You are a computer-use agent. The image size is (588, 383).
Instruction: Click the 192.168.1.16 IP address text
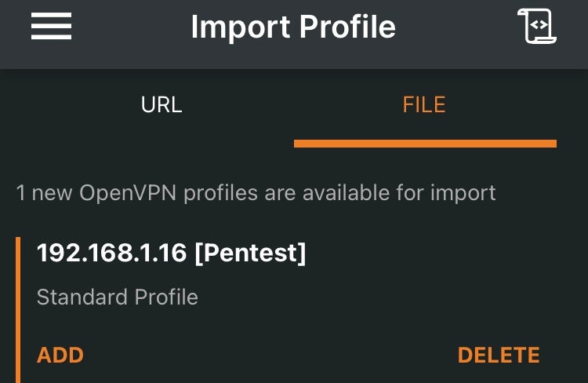(x=111, y=253)
